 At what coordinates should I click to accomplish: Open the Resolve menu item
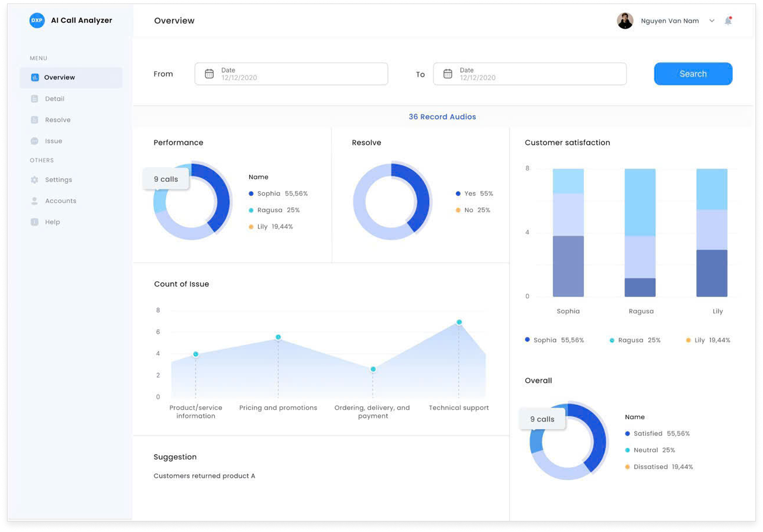point(57,120)
